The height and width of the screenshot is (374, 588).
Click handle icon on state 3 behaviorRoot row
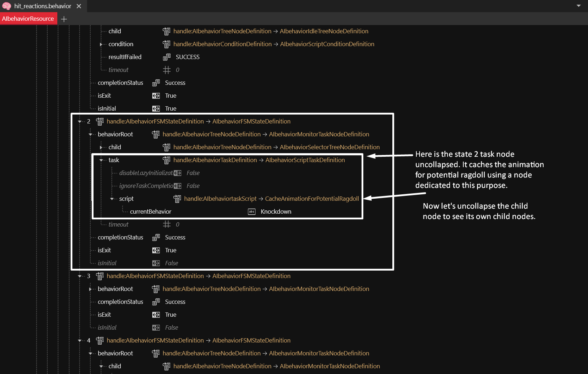click(156, 289)
